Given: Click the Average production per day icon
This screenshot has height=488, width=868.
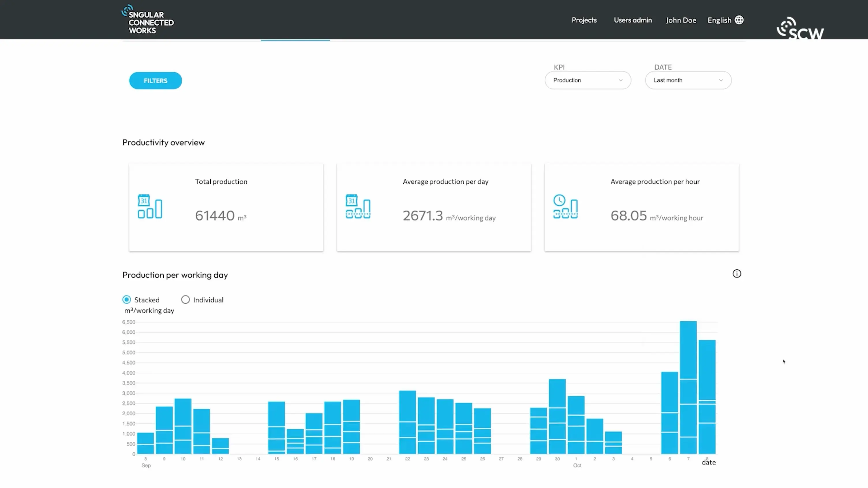Looking at the screenshot, I should [358, 207].
